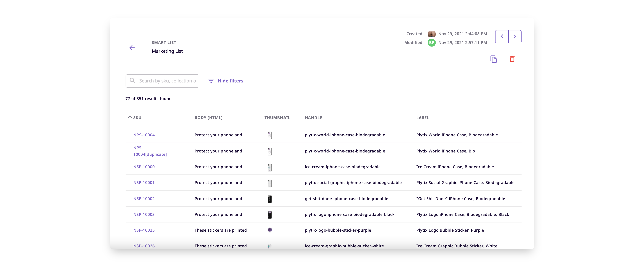This screenshot has width=644, height=267.
Task: Open the next list with right chevron
Action: click(x=515, y=36)
